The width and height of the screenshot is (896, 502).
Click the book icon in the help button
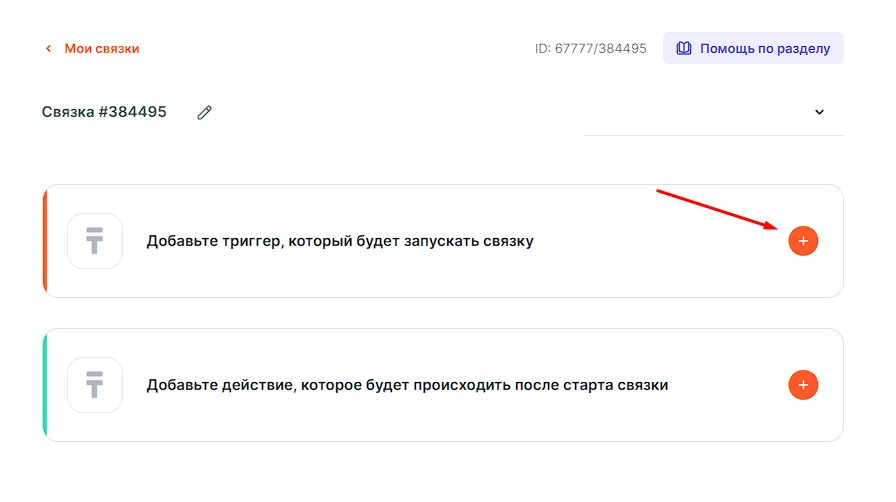pyautogui.click(x=684, y=48)
